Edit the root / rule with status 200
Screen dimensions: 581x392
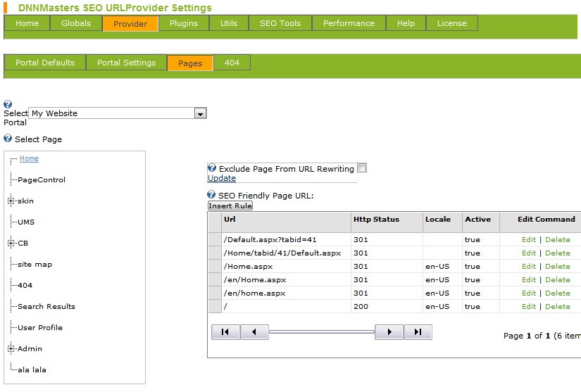pos(529,306)
